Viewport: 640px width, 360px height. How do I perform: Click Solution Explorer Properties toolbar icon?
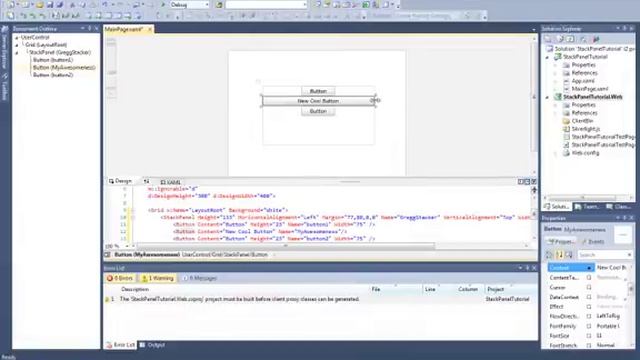[548, 39]
